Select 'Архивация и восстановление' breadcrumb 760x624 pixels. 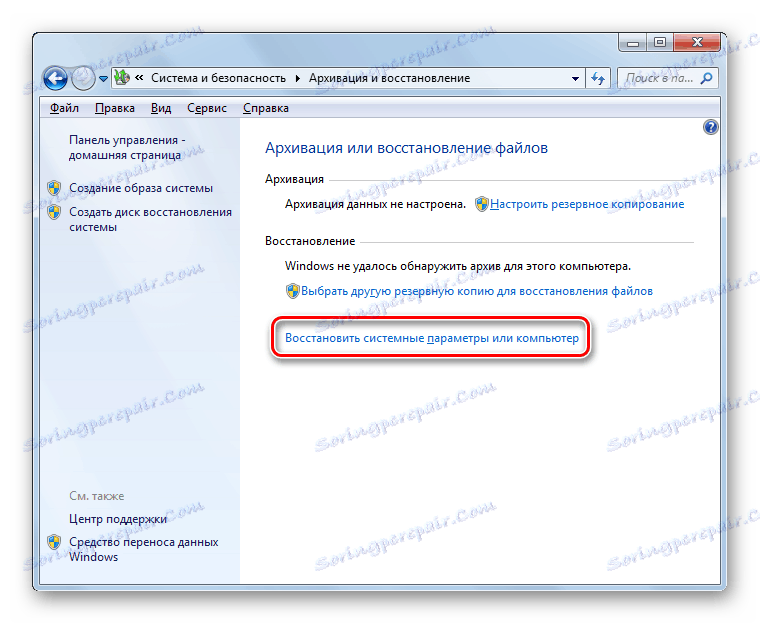click(389, 78)
